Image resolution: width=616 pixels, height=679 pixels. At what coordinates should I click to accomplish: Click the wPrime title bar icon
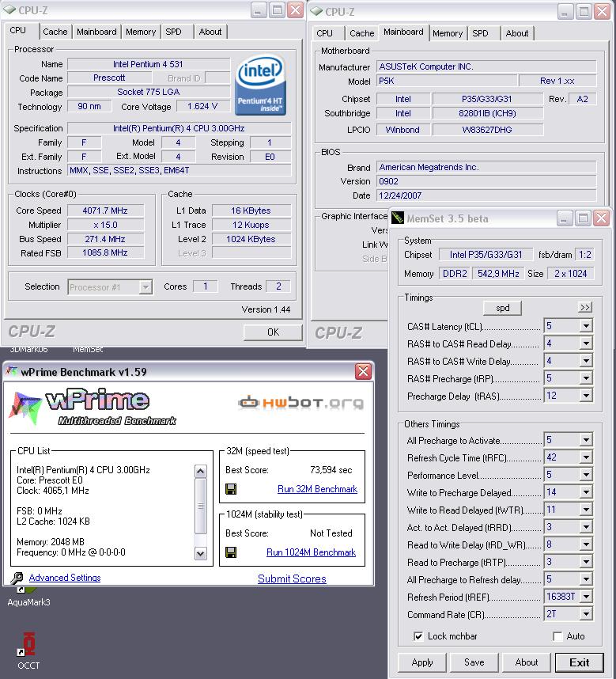point(12,371)
